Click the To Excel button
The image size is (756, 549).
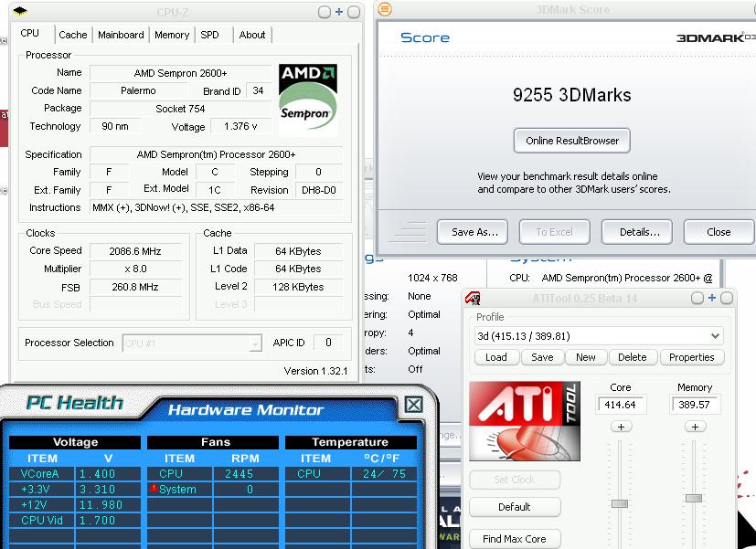pos(555,232)
